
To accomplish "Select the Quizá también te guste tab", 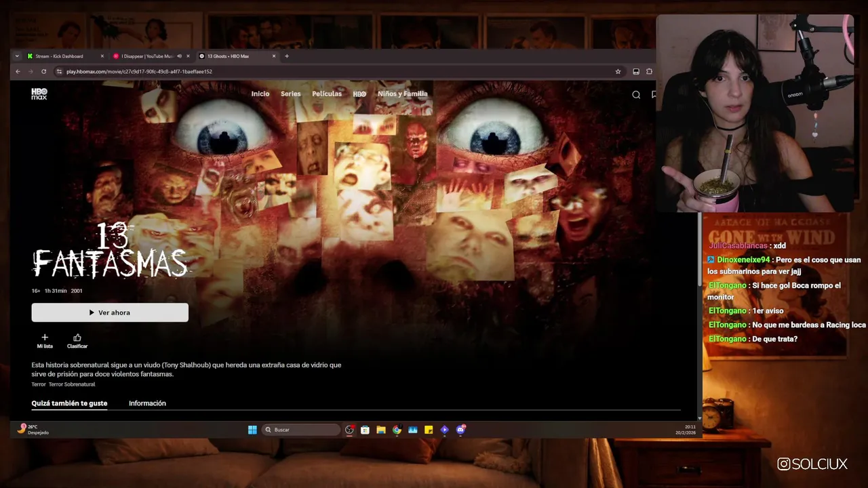I will click(x=69, y=403).
